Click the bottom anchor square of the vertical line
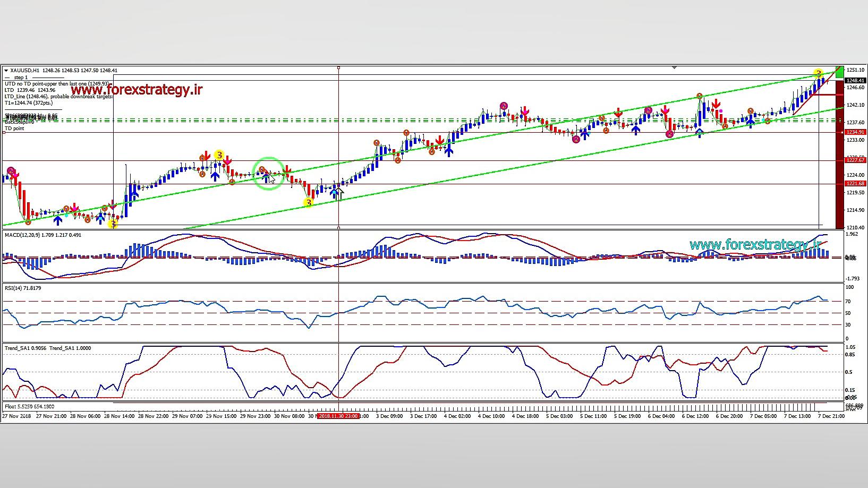The width and height of the screenshot is (868, 488). pyautogui.click(x=339, y=227)
